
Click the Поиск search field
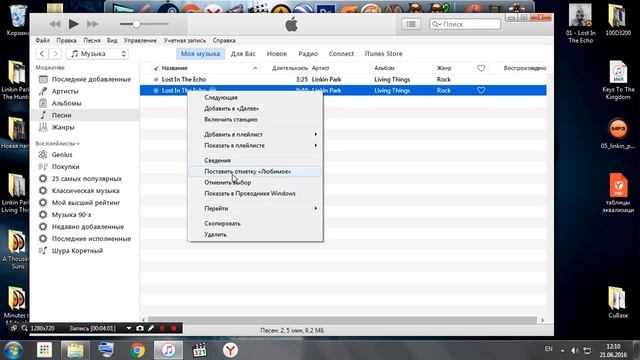pyautogui.click(x=465, y=24)
